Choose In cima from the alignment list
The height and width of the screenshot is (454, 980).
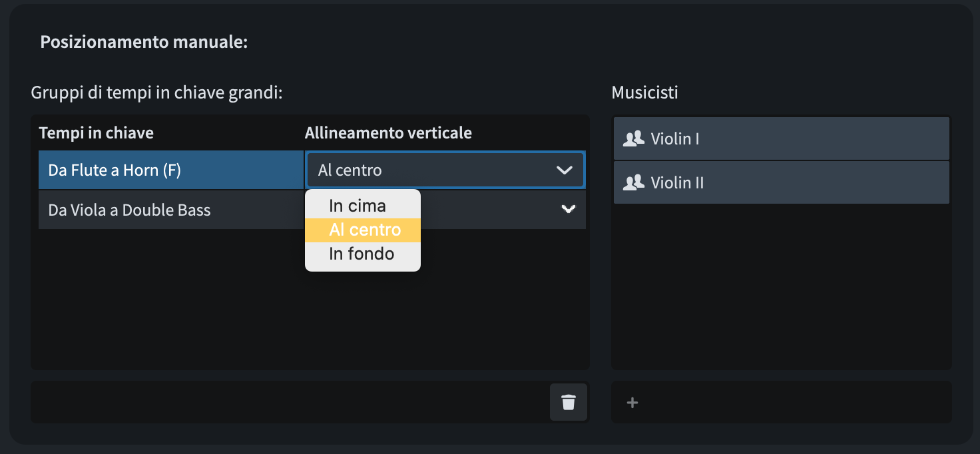coord(358,206)
